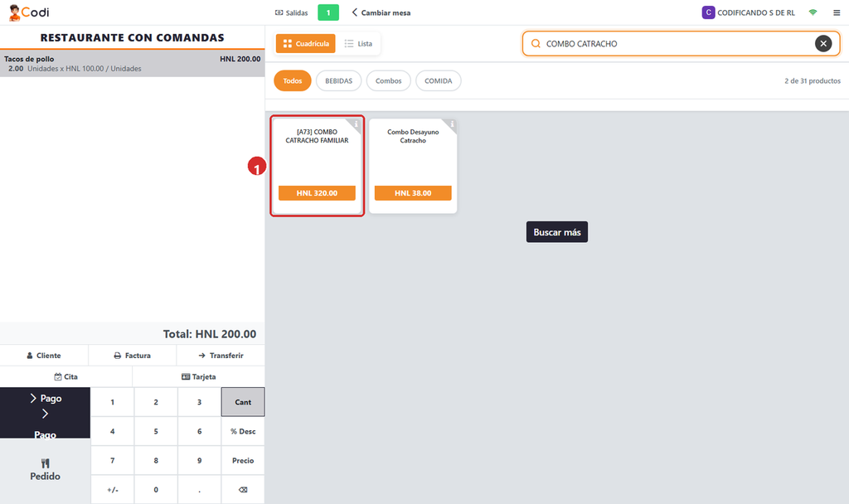Image resolution: width=849 pixels, height=504 pixels.
Task: Tap numpad key 5
Action: point(156,431)
